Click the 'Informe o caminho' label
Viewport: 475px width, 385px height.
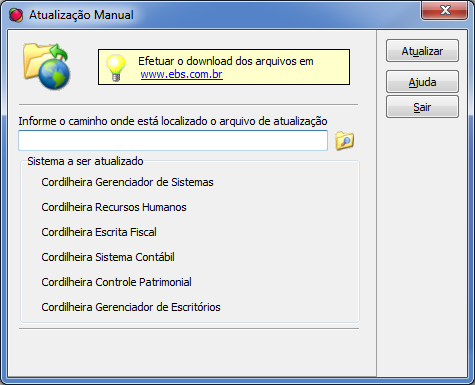point(173,121)
